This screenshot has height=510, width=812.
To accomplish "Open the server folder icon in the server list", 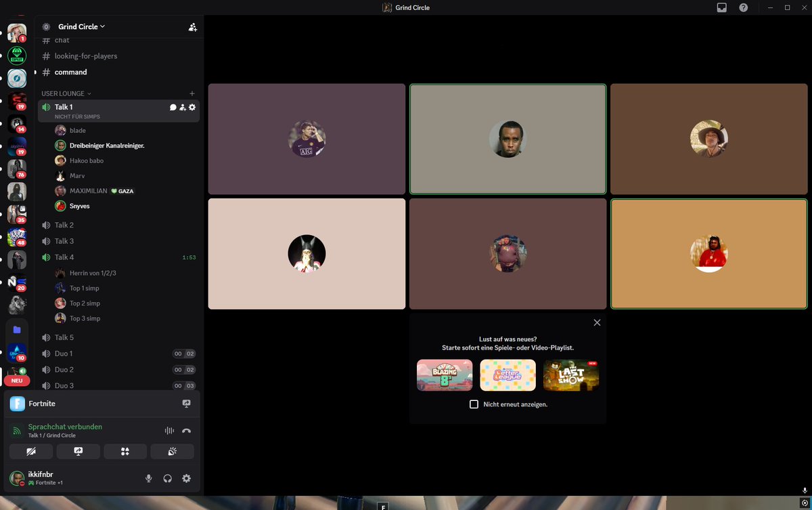I will pos(17,330).
